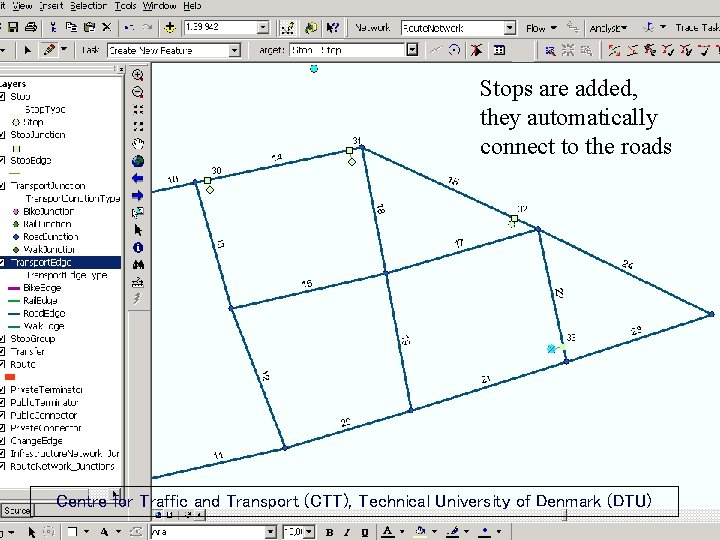Toggle the TransportEdge layer checkbox
Image resolution: width=720 pixels, height=540 pixels.
[x=2, y=263]
